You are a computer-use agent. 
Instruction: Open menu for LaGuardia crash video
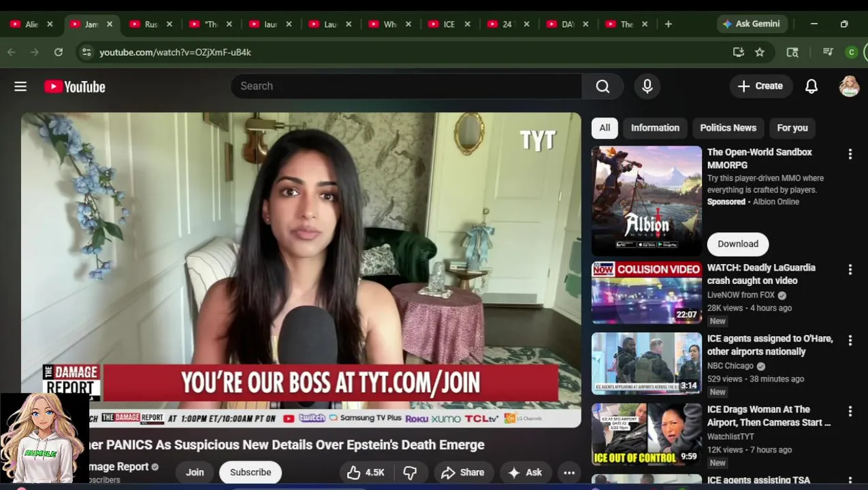850,270
